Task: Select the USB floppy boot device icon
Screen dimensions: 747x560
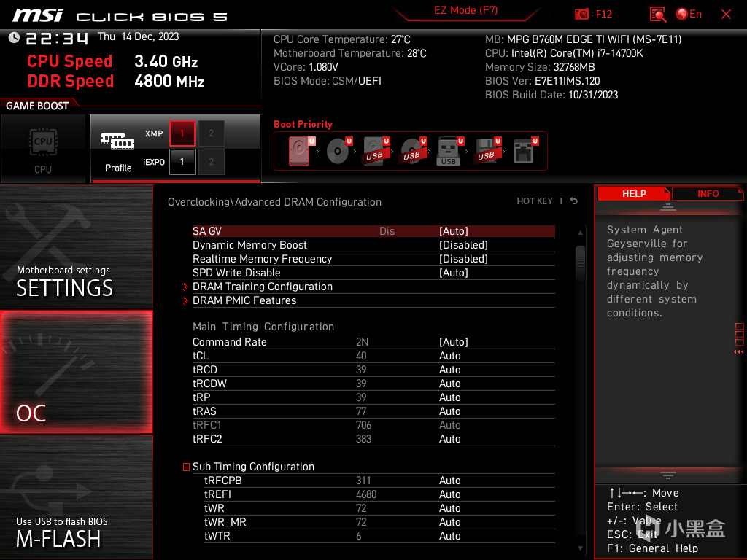Action: [487, 151]
